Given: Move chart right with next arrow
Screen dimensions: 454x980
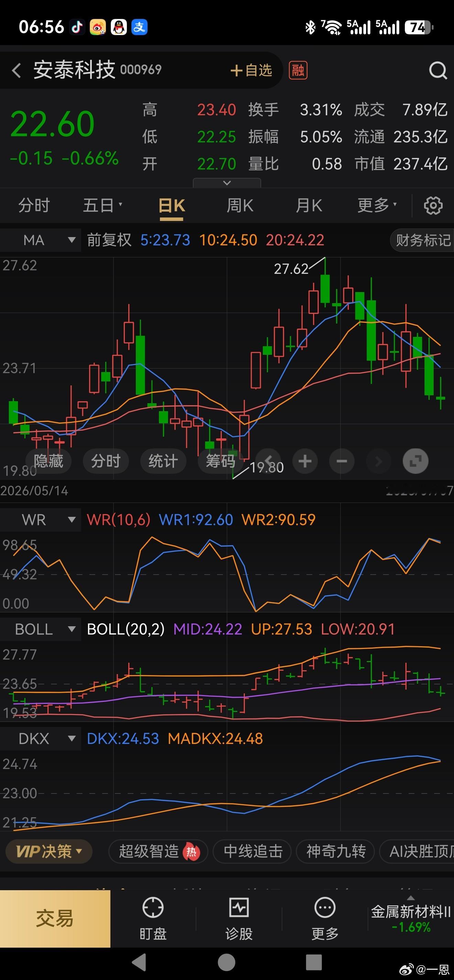Looking at the screenshot, I should pos(378,461).
